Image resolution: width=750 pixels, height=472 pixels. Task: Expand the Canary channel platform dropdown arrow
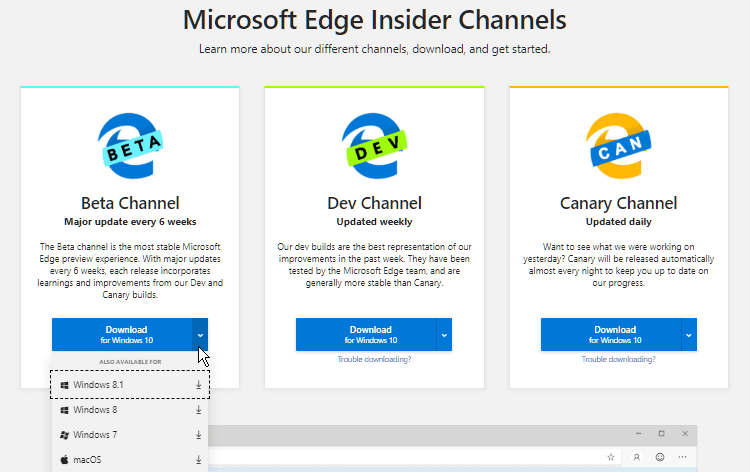(x=689, y=335)
